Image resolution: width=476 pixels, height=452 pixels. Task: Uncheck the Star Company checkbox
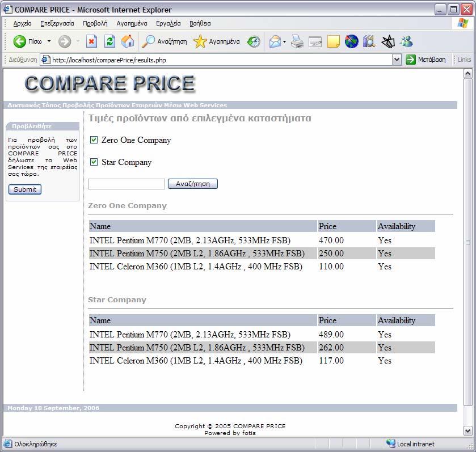click(x=94, y=162)
